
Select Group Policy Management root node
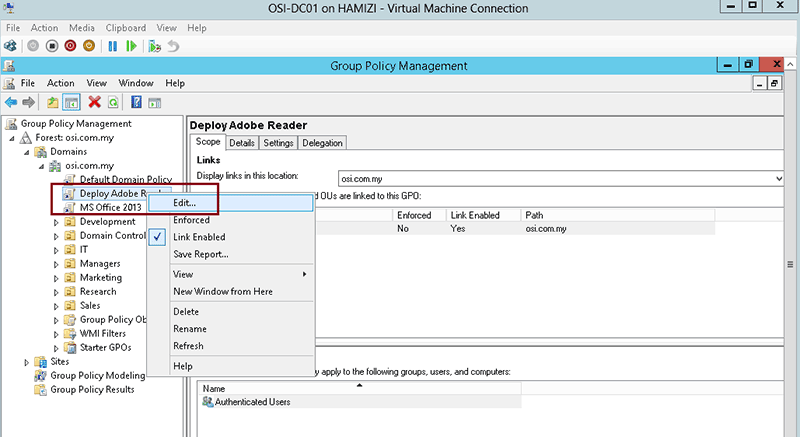(x=76, y=123)
